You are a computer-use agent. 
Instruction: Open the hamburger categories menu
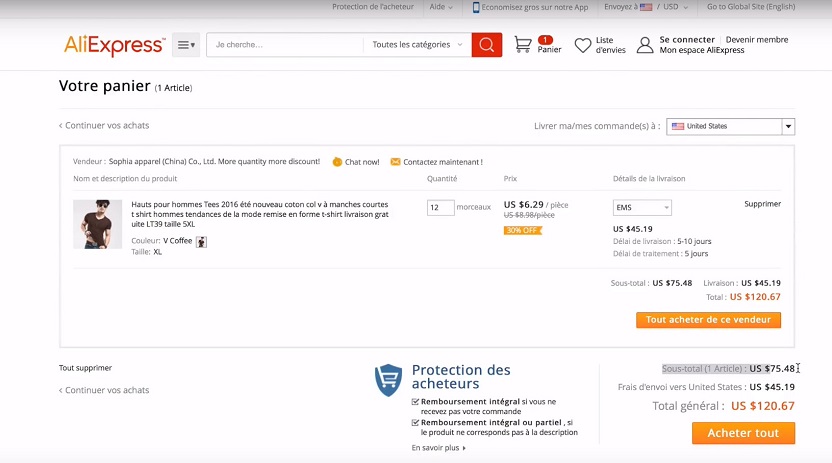pos(186,45)
